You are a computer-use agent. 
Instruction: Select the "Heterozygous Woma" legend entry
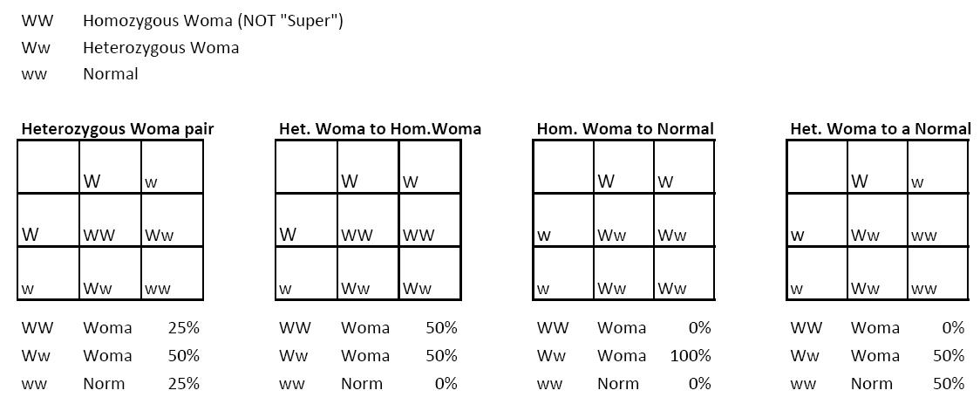pyautogui.click(x=160, y=47)
